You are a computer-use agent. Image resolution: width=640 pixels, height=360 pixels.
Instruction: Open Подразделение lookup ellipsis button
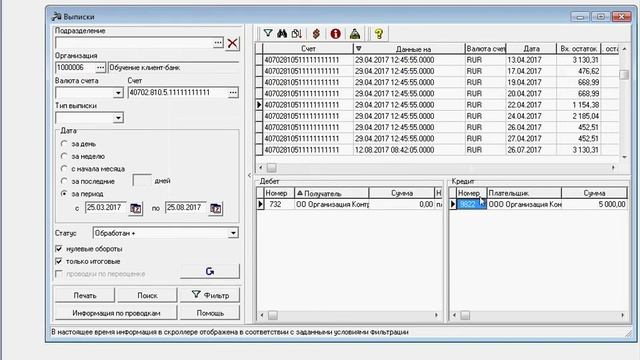pos(218,43)
